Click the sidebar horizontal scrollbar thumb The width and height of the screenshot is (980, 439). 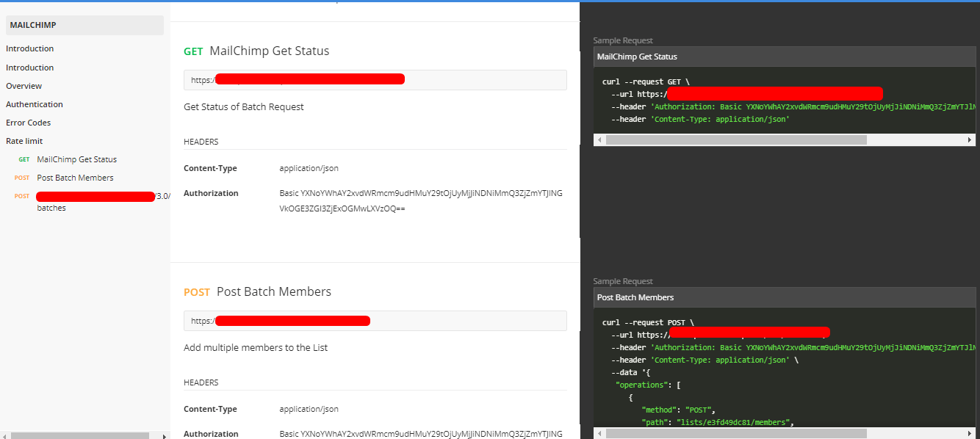coord(80,435)
